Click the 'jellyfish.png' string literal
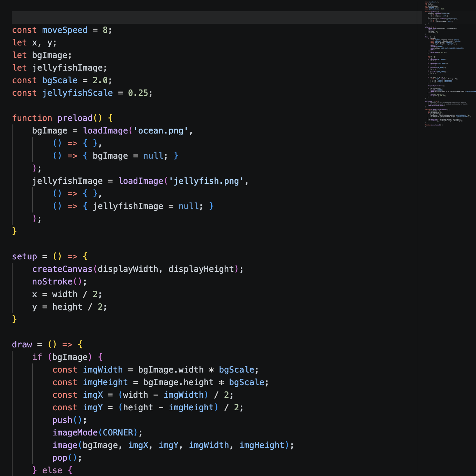Viewport: 476px width, 476px height. tap(206, 181)
